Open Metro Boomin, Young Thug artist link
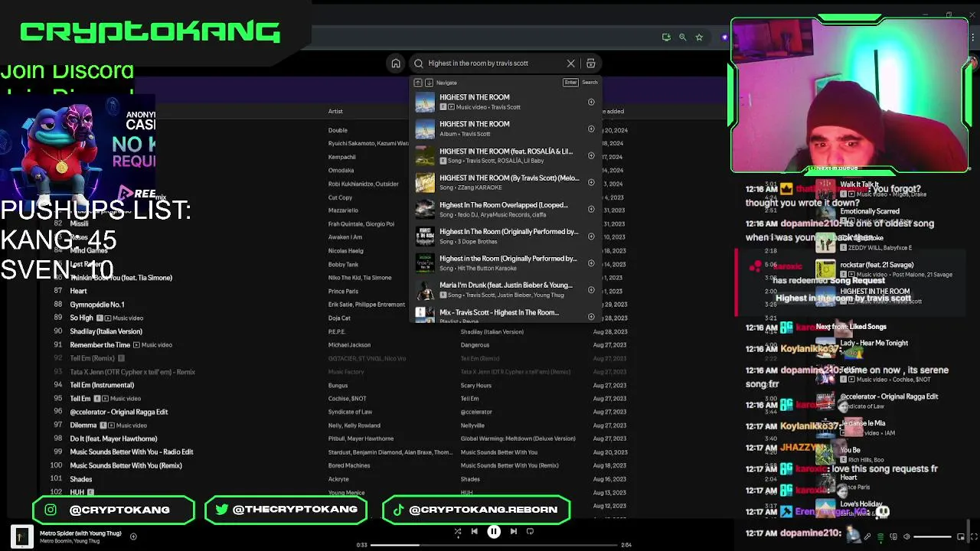The image size is (980, 551). point(70,541)
